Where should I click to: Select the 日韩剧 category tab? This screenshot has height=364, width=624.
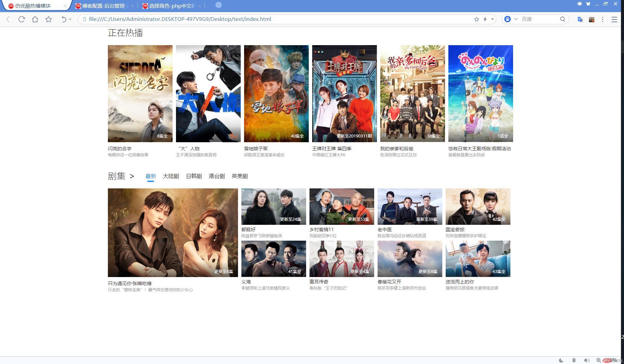[194, 176]
